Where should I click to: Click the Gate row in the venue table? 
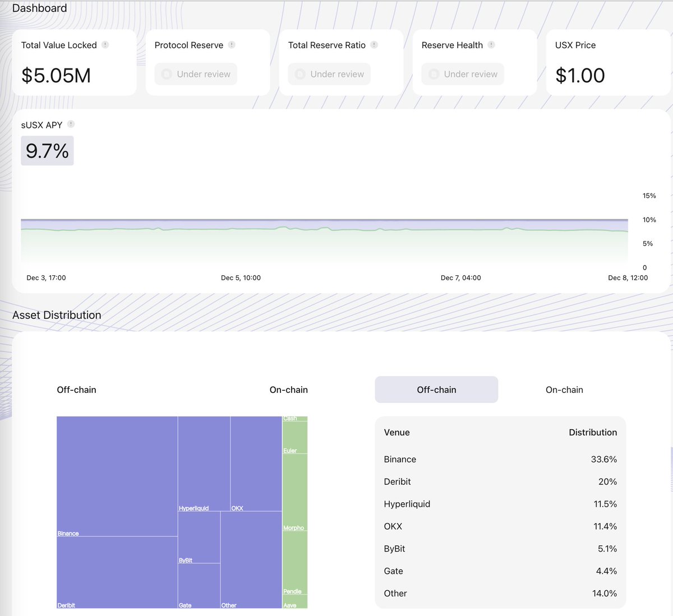point(500,571)
